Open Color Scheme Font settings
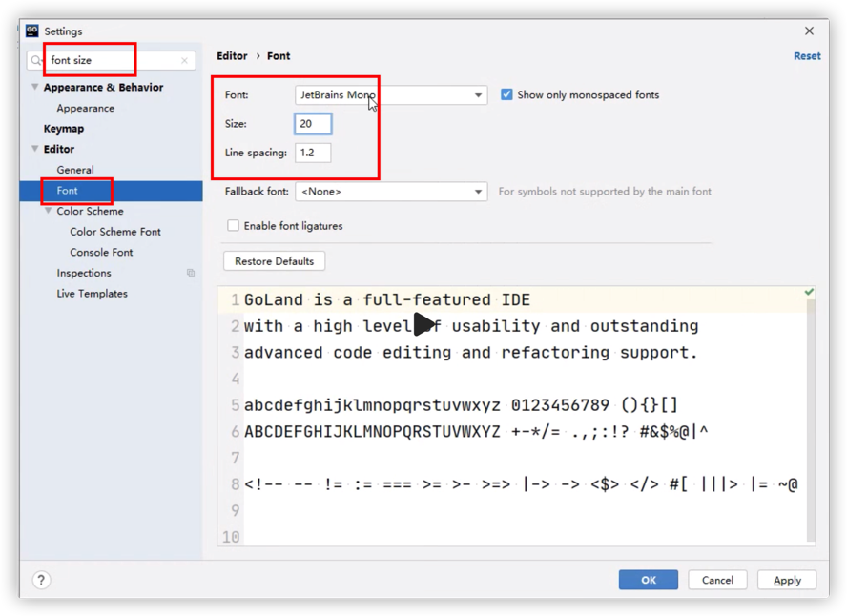The image size is (847, 616). point(115,232)
